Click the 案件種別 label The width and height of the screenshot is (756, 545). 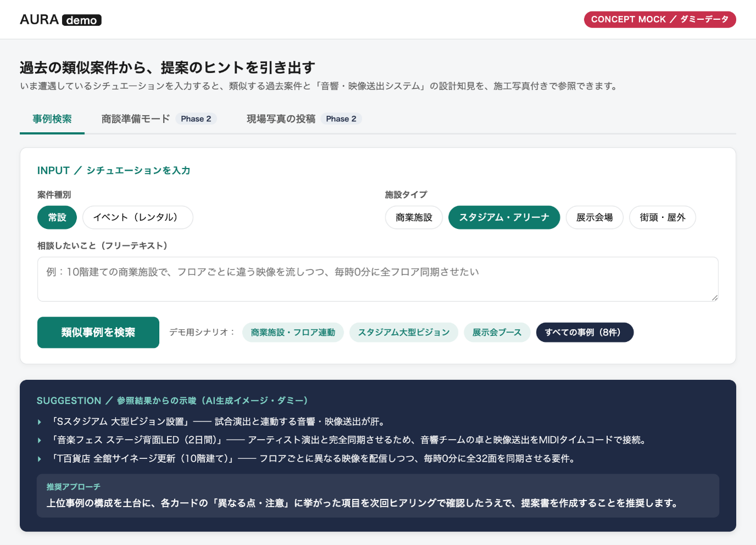pyautogui.click(x=54, y=195)
